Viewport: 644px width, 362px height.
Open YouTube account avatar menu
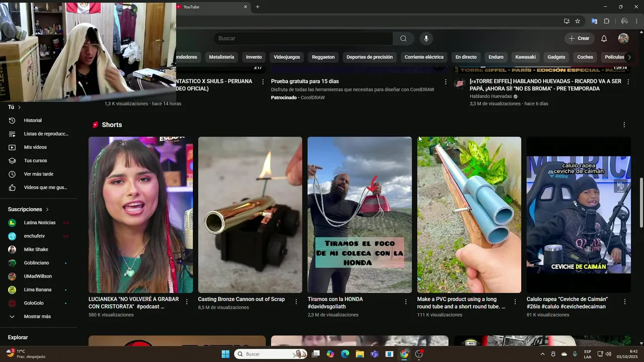pos(623,39)
